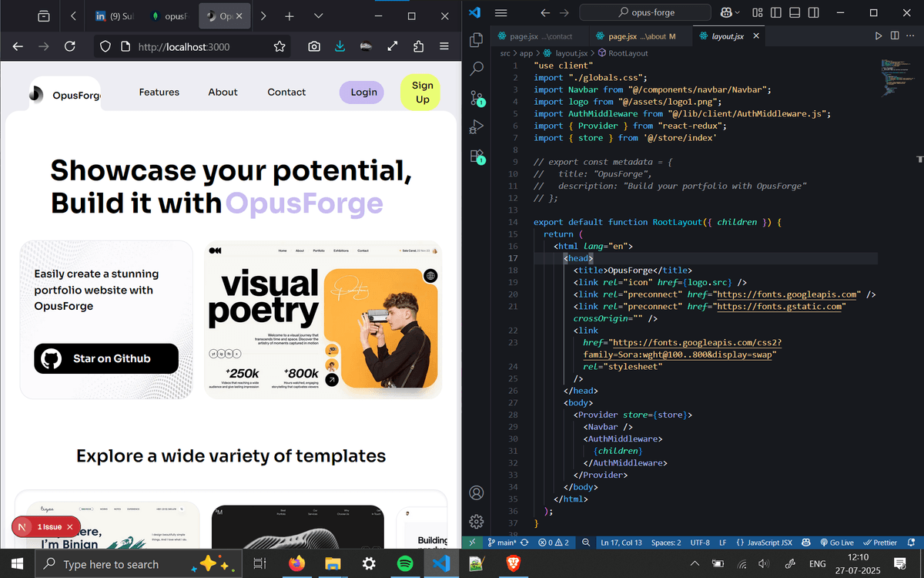Toggle bottom Panel in VS Code
The height and width of the screenshot is (578, 924).
pos(794,12)
